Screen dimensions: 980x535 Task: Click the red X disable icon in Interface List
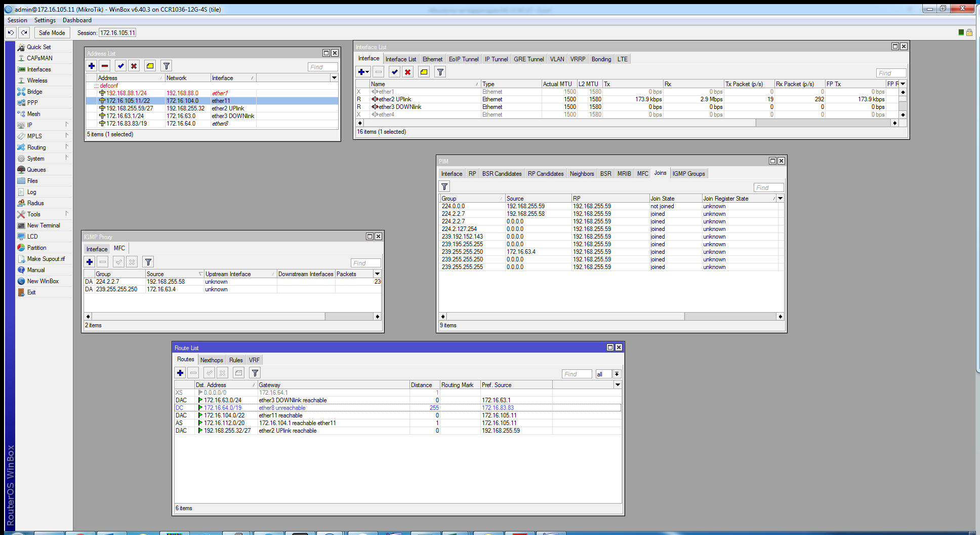pos(407,72)
